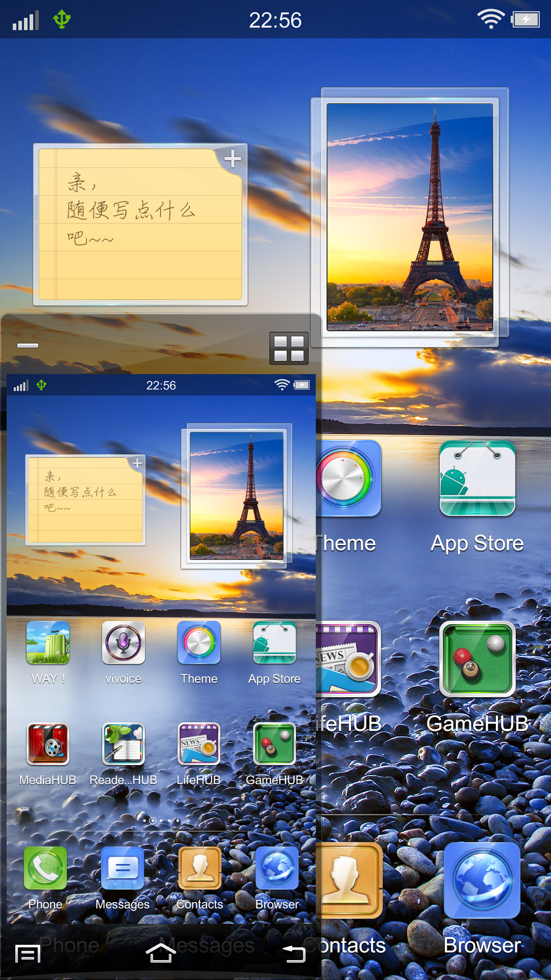Tap the Phone icon in mini window dock

[x=45, y=868]
